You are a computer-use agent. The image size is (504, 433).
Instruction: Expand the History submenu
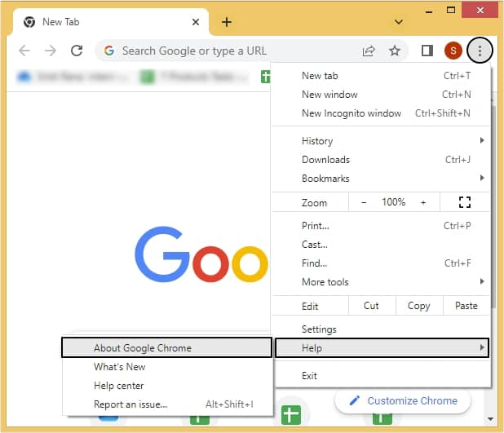pos(381,141)
